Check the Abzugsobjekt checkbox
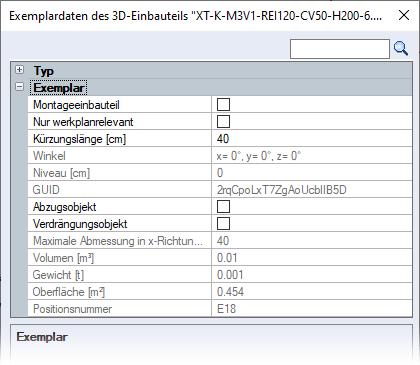The image size is (420, 365). (x=223, y=207)
